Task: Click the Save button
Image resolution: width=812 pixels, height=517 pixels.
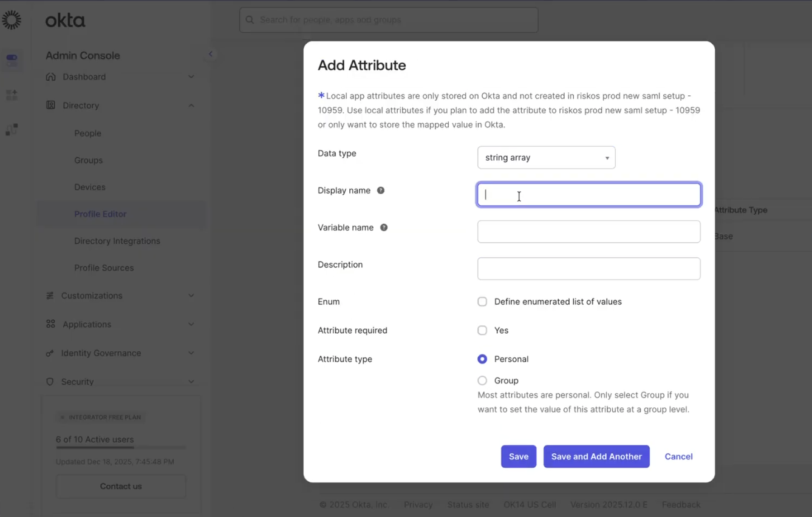Action: (x=519, y=456)
